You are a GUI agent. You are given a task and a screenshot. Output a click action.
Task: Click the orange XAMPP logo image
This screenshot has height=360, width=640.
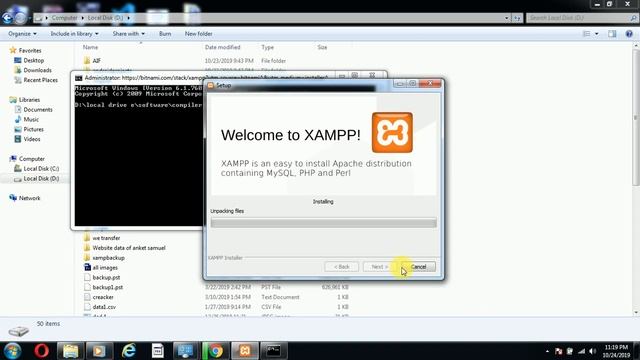(x=392, y=133)
